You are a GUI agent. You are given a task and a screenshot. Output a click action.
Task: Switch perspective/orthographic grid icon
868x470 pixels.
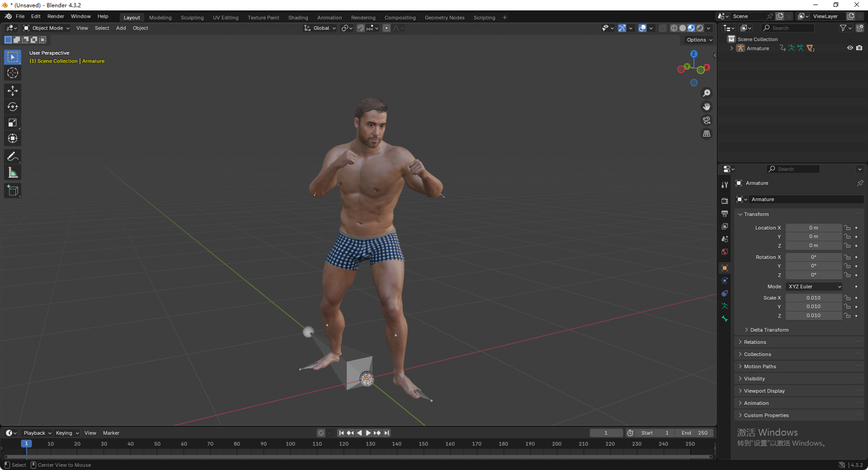coord(707,134)
